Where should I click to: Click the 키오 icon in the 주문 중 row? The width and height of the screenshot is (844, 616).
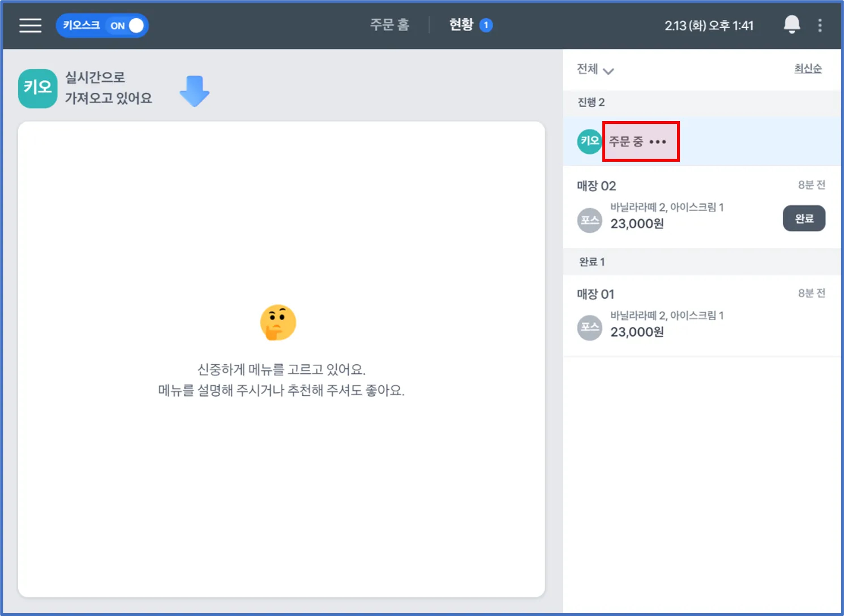click(589, 141)
